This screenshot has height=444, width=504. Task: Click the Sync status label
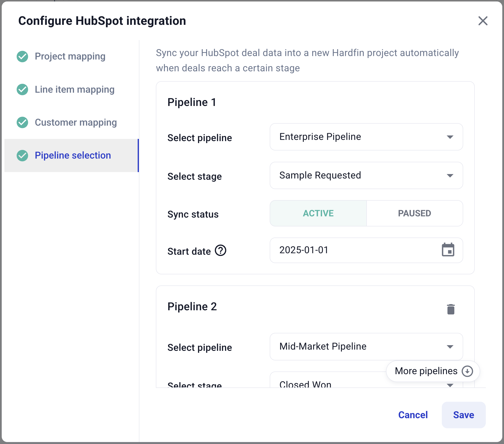(x=193, y=214)
